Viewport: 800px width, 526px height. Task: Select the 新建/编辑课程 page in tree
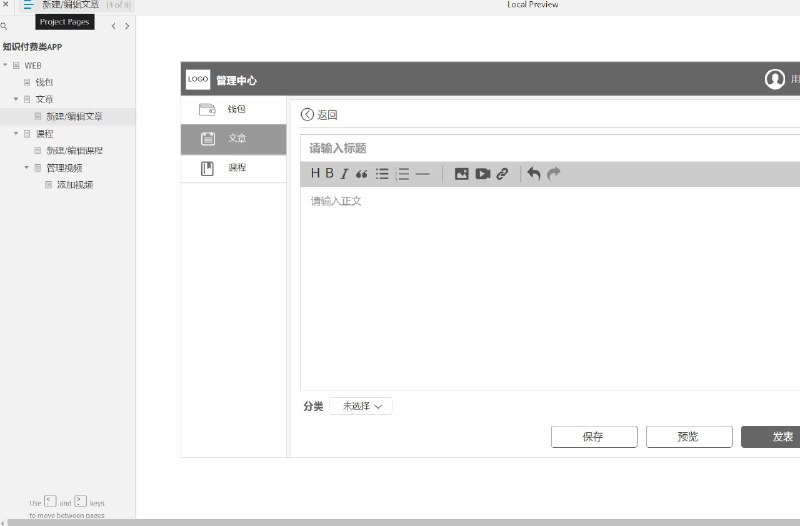click(74, 151)
